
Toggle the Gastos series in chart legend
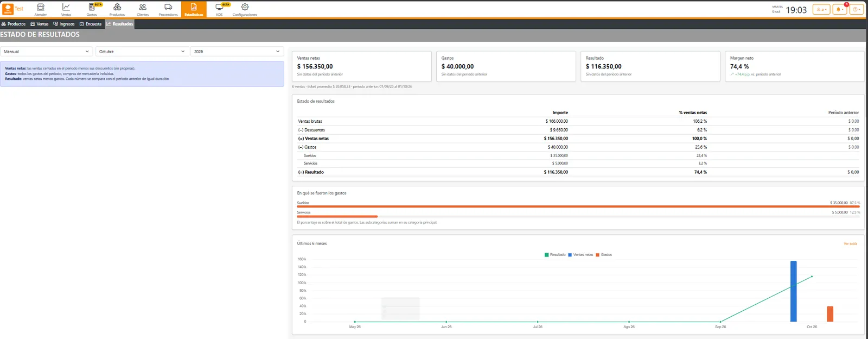604,255
